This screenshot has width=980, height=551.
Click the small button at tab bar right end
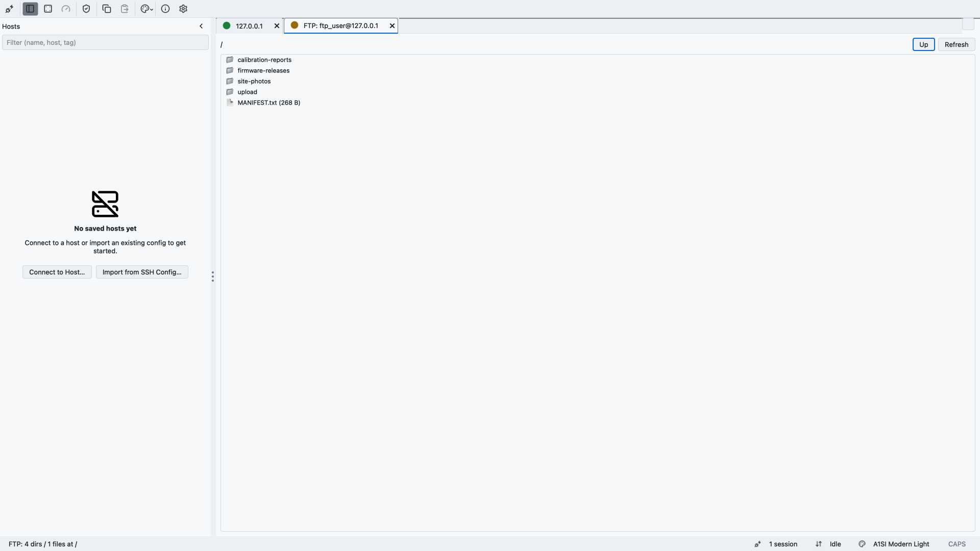[968, 24]
